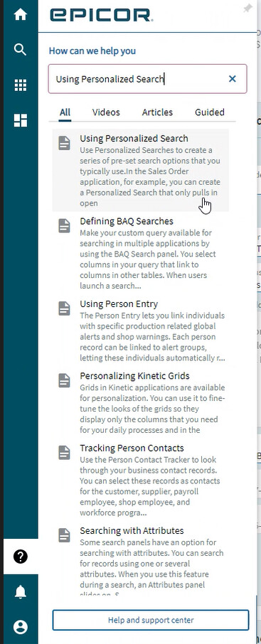Open the sidebar search magnifier icon
Screen dimensions: 261x644
(x=20, y=50)
